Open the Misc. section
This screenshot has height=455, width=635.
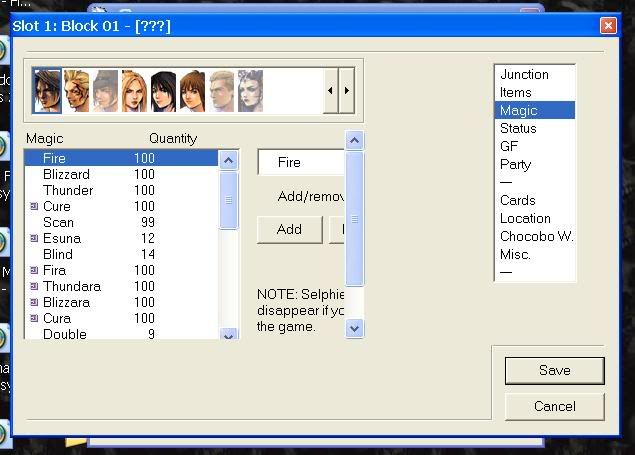[x=535, y=254]
